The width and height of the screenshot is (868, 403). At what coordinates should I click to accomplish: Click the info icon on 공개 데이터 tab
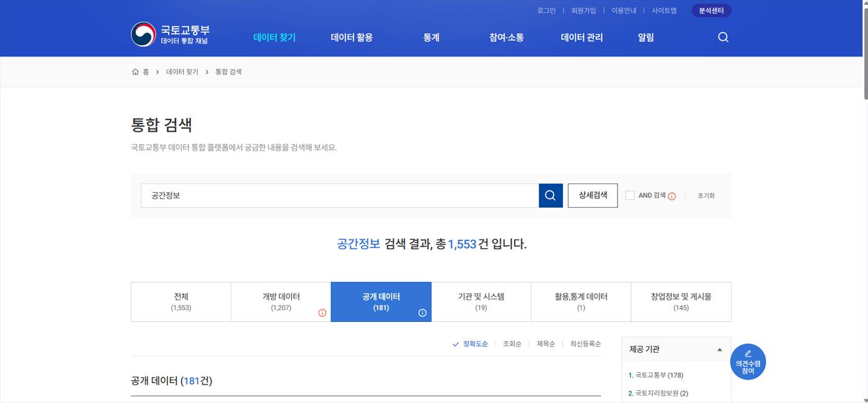click(x=422, y=312)
